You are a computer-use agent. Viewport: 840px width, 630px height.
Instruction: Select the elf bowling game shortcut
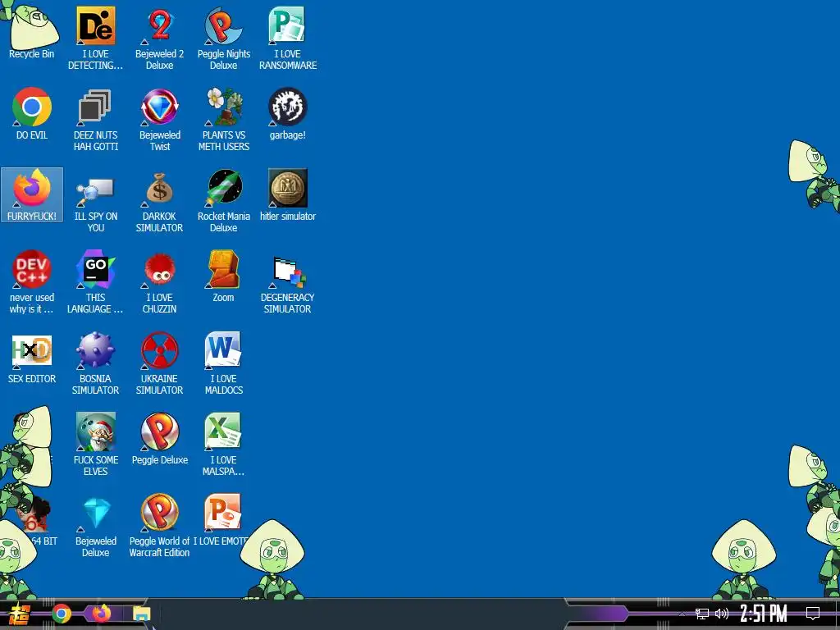click(95, 445)
